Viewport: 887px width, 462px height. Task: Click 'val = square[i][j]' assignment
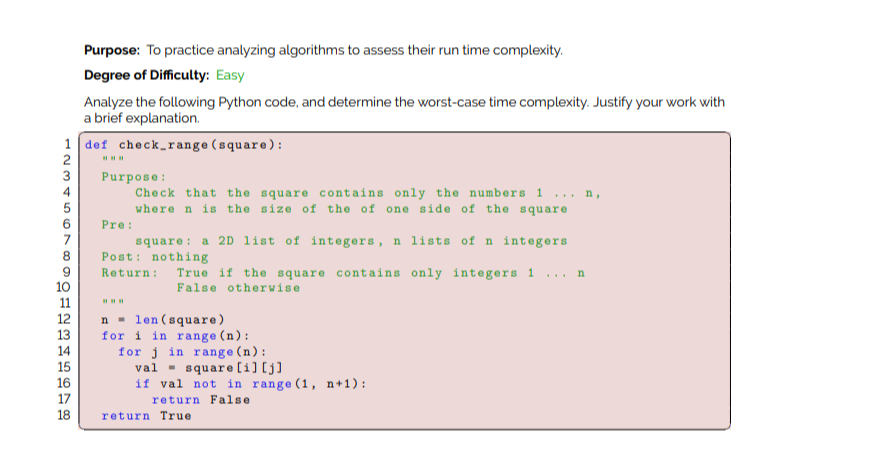[x=209, y=368]
